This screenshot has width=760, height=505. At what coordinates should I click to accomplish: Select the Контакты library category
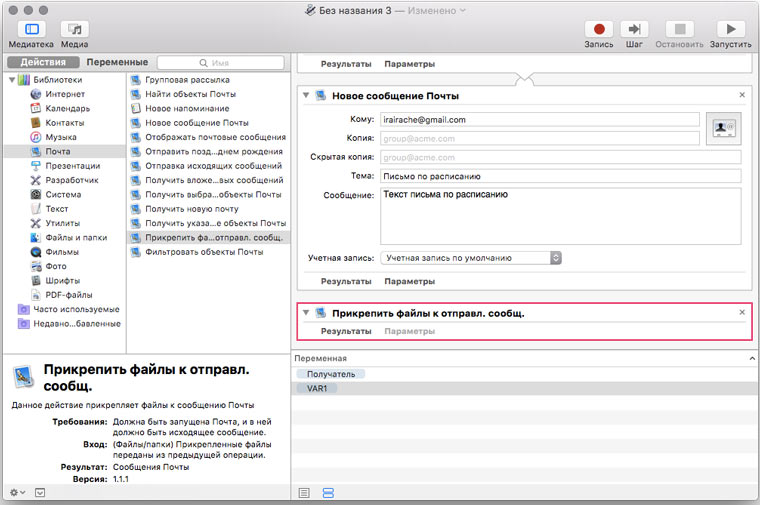pyautogui.click(x=64, y=123)
